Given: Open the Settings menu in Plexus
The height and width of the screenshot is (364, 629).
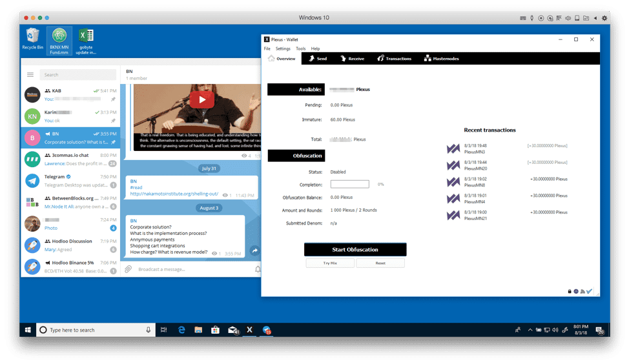Looking at the screenshot, I should click(283, 48).
